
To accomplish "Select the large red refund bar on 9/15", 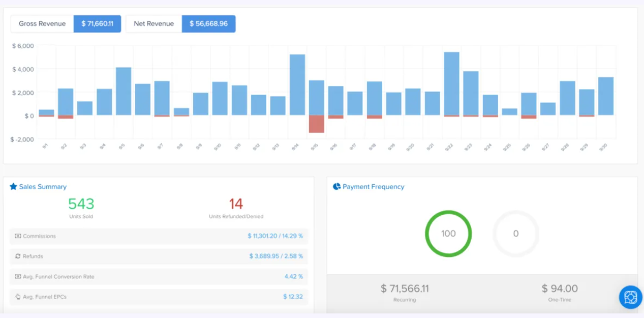I will 316,124.
